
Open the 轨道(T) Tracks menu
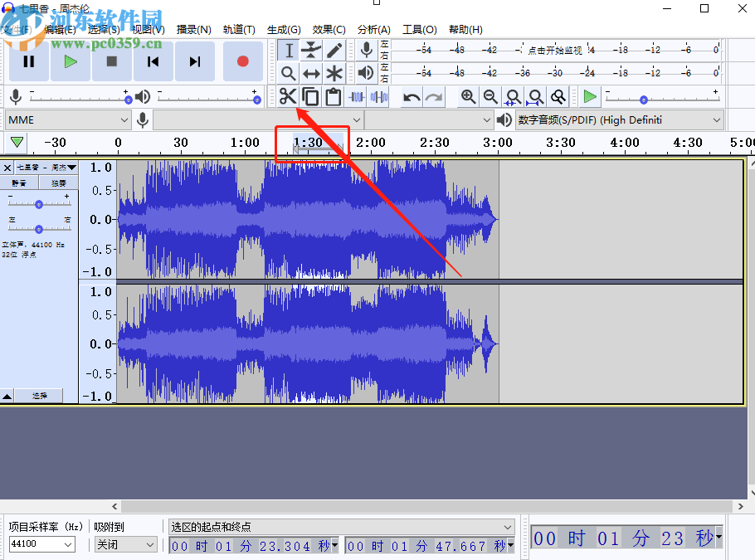point(239,30)
